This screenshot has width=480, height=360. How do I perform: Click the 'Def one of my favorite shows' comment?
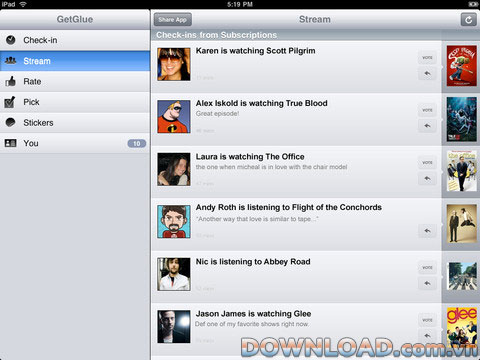pos(252,324)
